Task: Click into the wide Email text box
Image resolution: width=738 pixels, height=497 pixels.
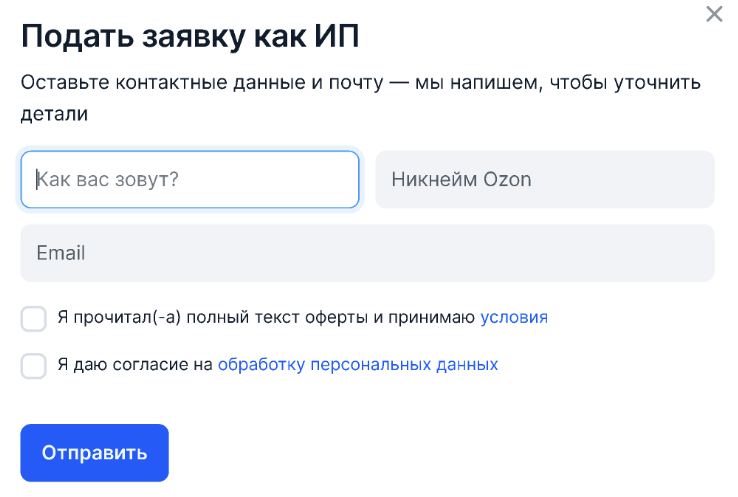Action: [x=367, y=253]
